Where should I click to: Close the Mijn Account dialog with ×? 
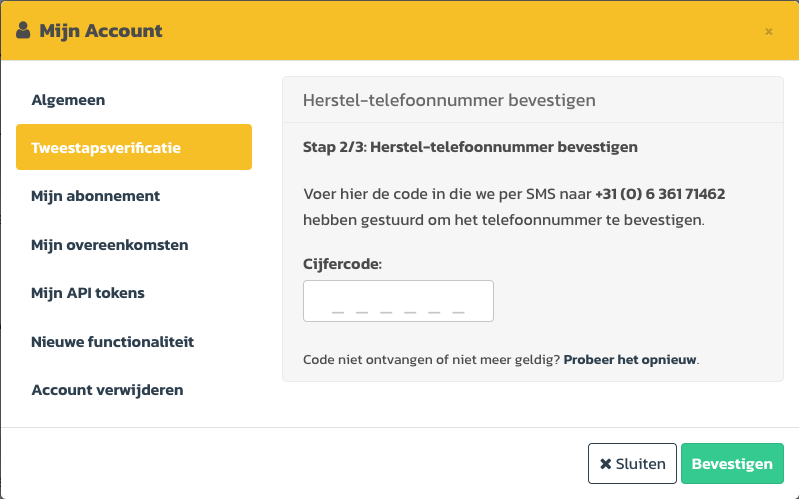click(x=768, y=32)
